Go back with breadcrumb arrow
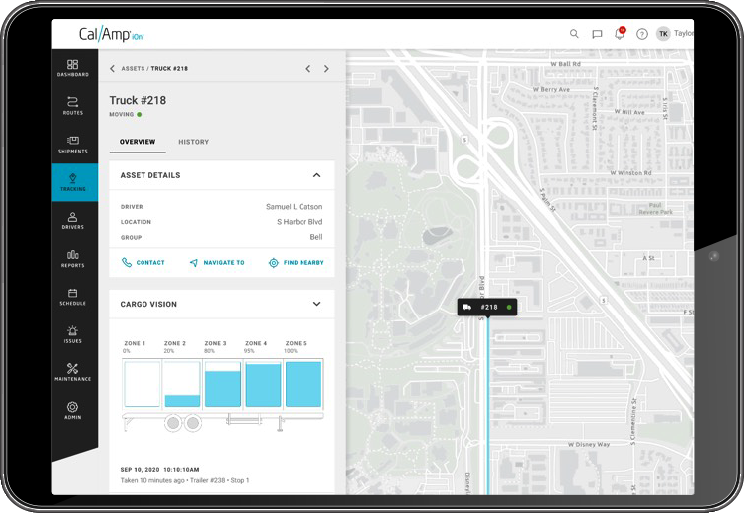 coord(112,68)
